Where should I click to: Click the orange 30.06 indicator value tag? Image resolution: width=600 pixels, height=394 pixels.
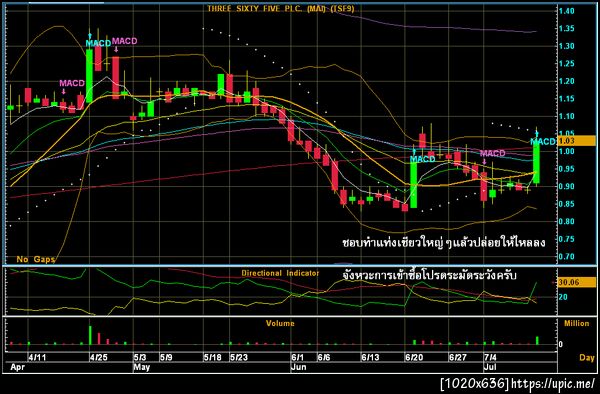tap(576, 282)
